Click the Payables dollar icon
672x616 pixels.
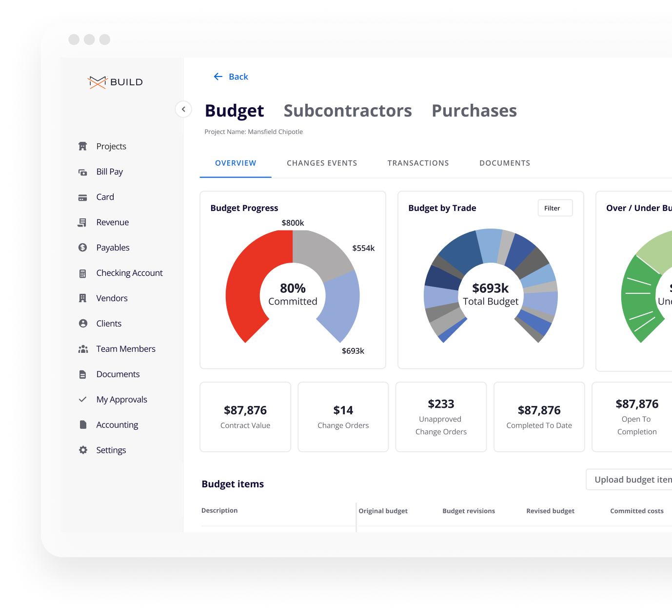(x=83, y=248)
